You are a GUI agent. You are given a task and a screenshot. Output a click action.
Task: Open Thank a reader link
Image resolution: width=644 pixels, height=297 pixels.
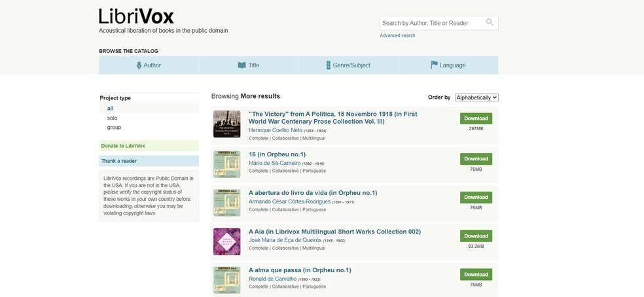[149, 161]
